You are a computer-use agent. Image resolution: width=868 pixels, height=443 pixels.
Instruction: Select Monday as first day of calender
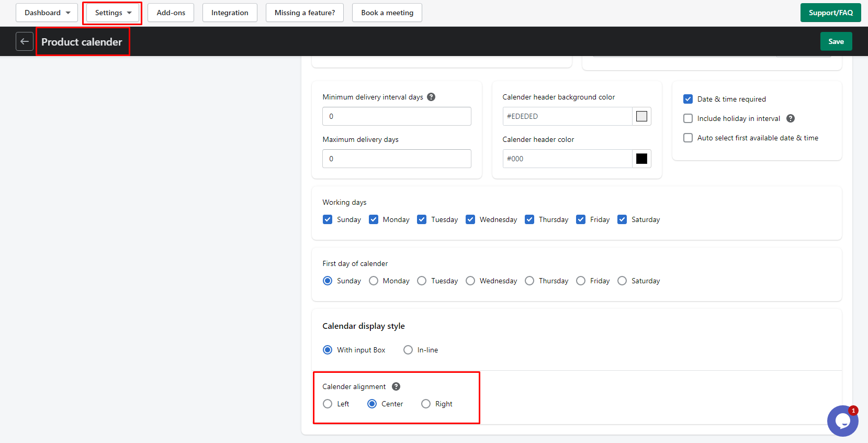(x=374, y=281)
